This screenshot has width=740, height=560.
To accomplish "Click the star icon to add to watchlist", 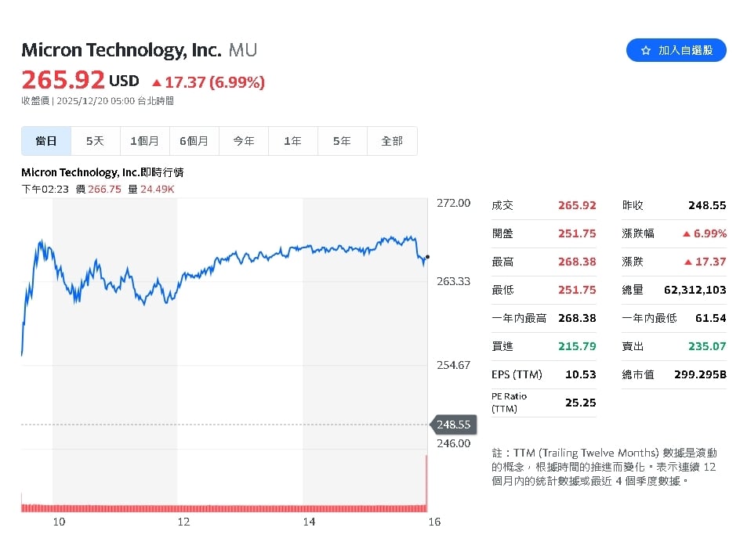I will (x=645, y=49).
